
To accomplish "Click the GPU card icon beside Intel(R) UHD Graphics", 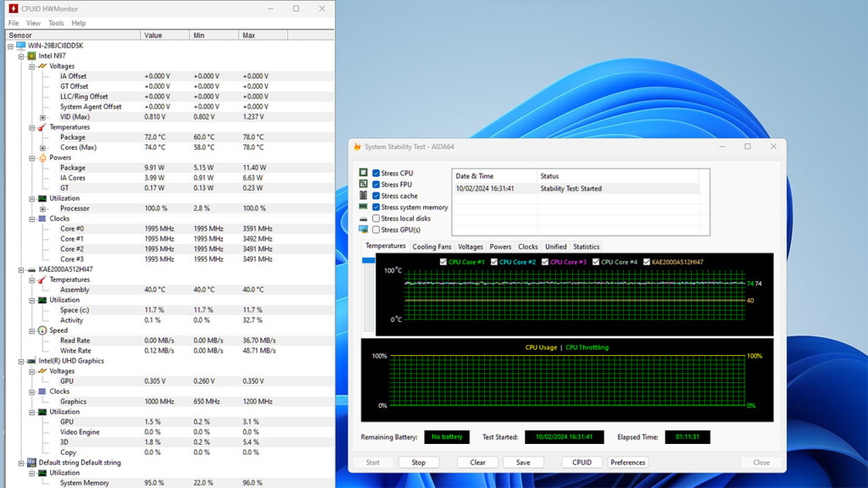I will (31, 361).
